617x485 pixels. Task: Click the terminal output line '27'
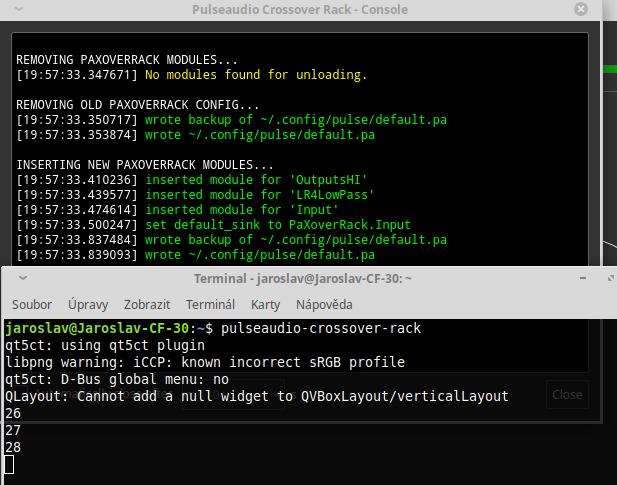coord(13,430)
